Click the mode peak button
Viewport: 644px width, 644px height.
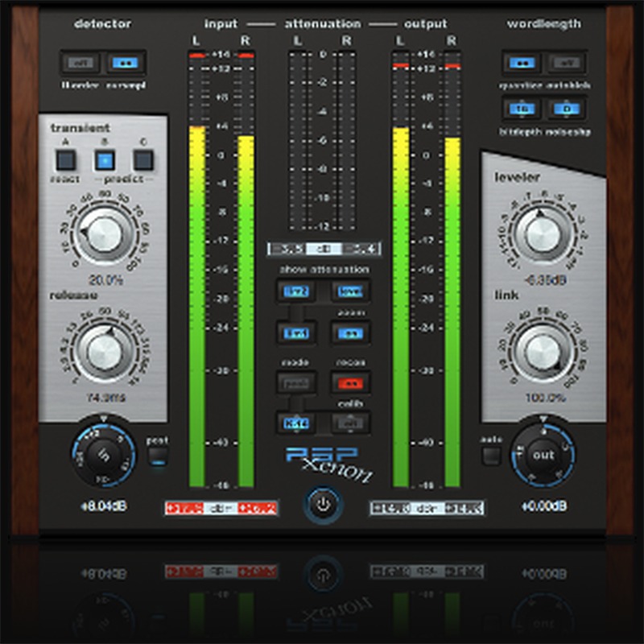[296, 383]
